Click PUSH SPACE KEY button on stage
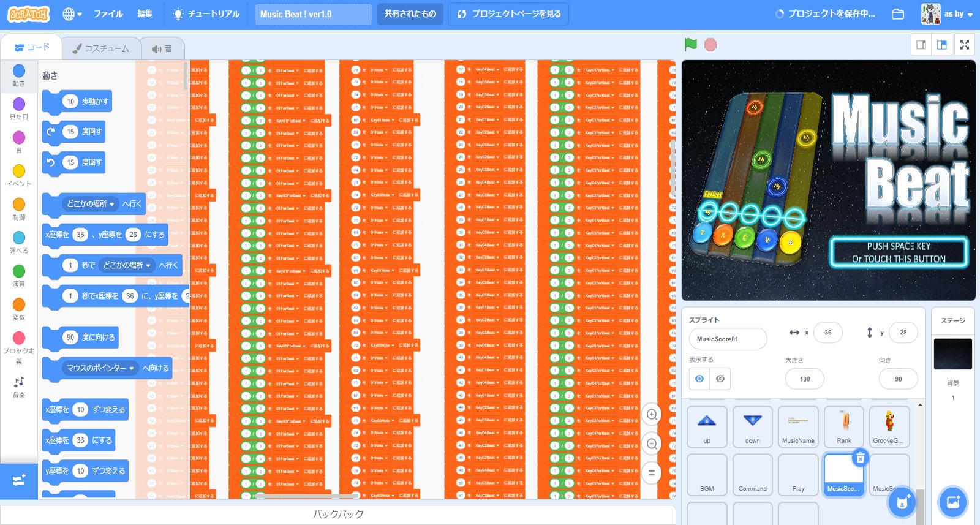 point(899,252)
